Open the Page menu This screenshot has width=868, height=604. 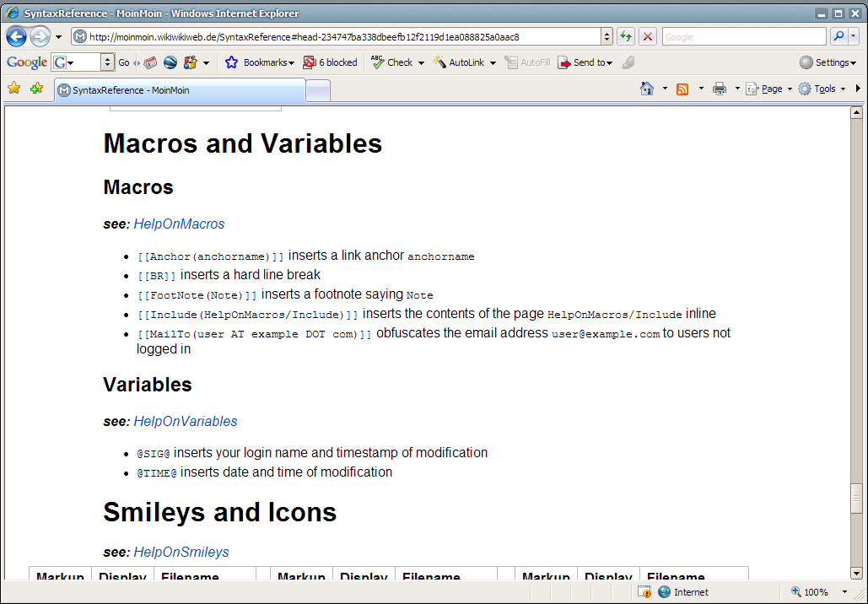769,89
